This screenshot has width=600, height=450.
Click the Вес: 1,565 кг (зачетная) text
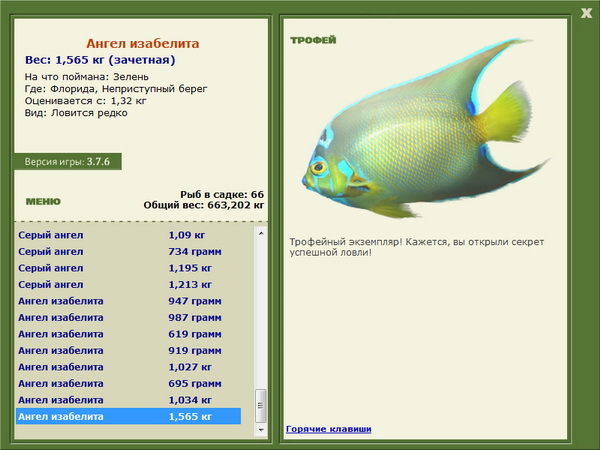[x=100, y=60]
